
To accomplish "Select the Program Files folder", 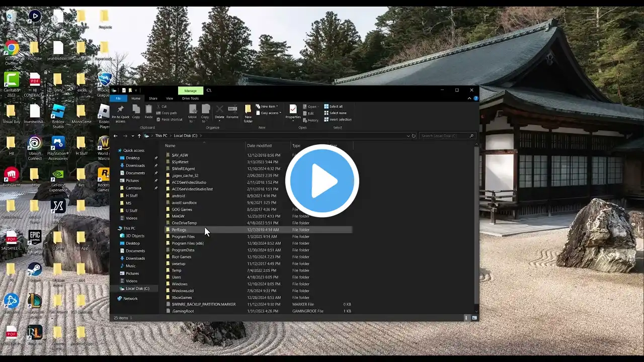I will pos(183,236).
